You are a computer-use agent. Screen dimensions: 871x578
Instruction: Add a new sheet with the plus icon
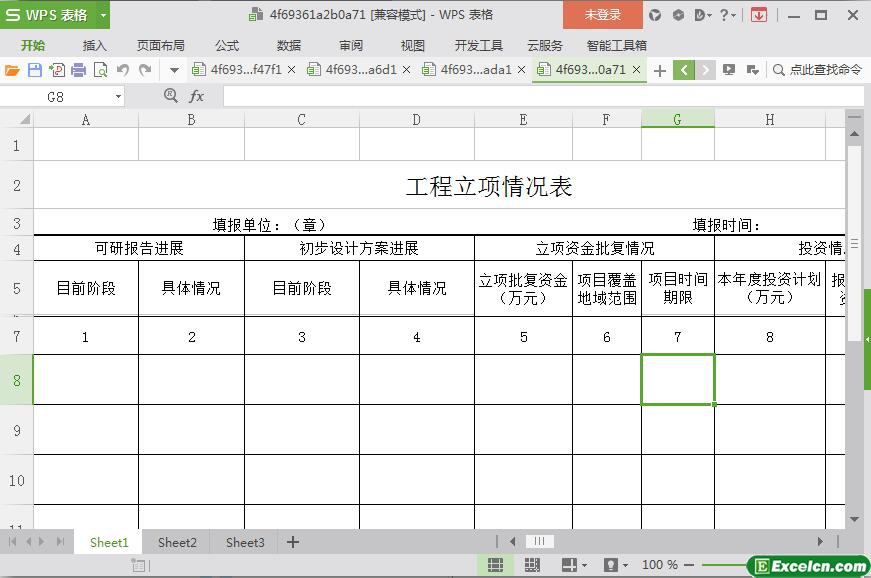click(x=293, y=542)
